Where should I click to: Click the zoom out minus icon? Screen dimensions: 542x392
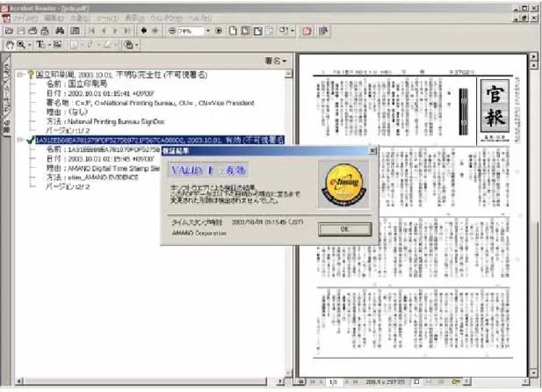172,31
